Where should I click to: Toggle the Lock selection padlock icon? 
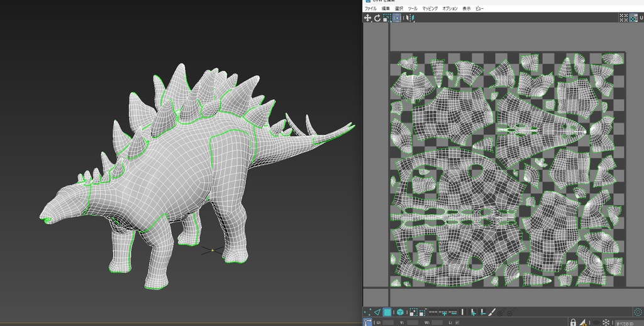(573, 322)
